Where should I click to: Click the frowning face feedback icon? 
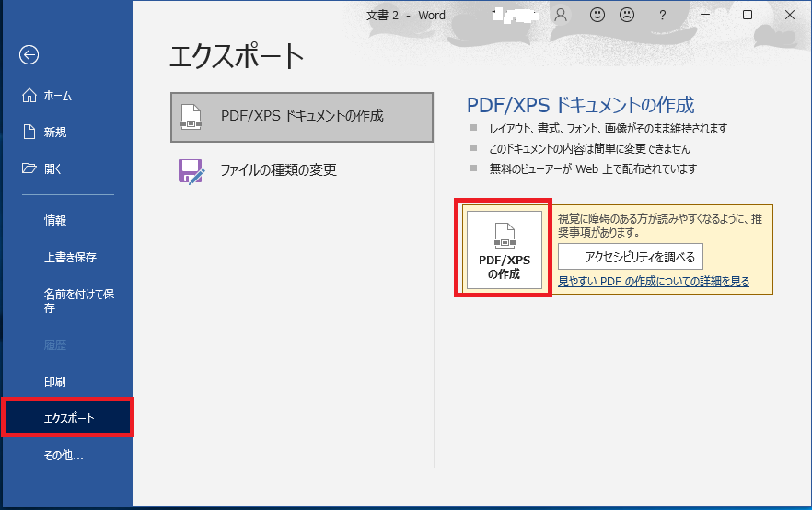pos(627,15)
